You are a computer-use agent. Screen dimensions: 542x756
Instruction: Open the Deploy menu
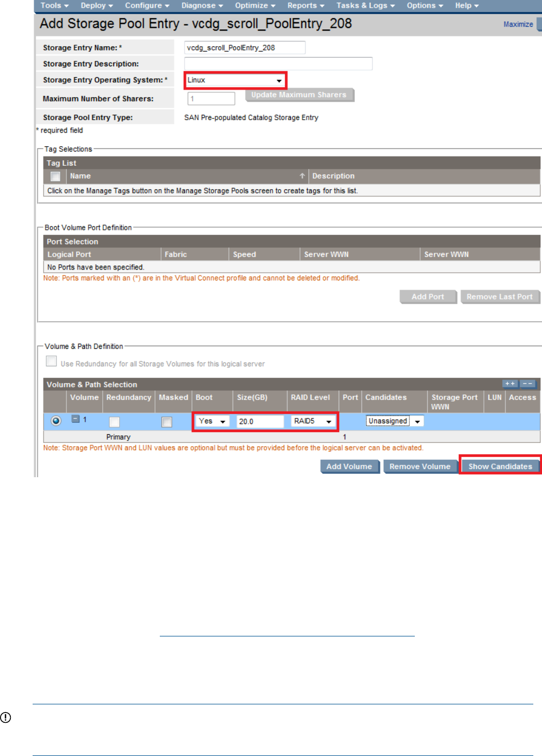coord(97,5)
